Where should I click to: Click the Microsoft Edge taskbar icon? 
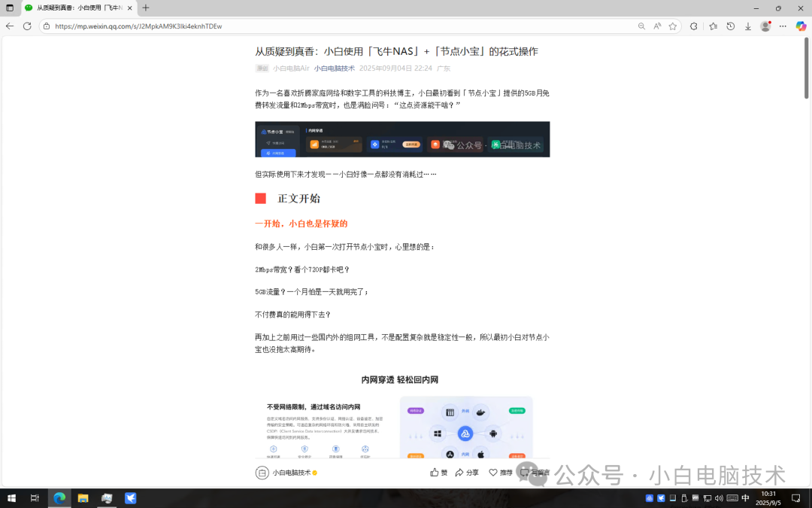point(59,498)
